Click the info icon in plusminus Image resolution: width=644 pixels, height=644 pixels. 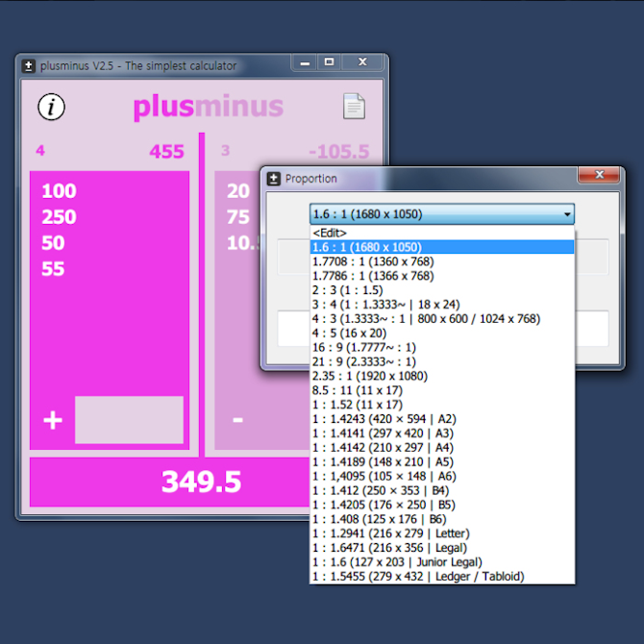pos(51,107)
